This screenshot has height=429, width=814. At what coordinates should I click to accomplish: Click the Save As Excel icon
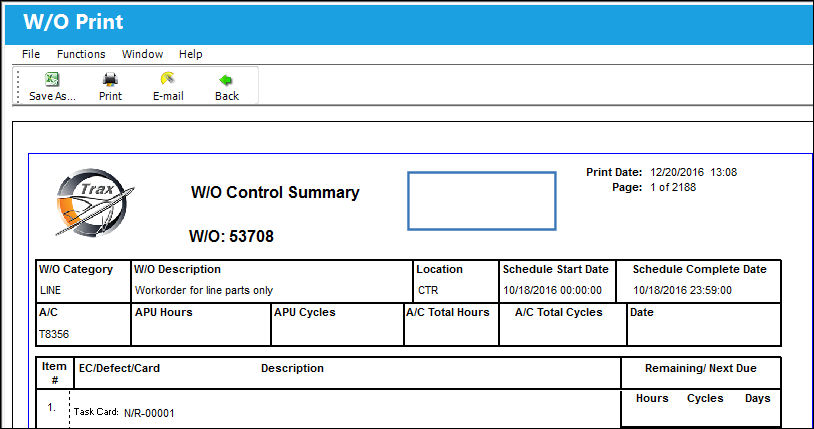pos(52,79)
